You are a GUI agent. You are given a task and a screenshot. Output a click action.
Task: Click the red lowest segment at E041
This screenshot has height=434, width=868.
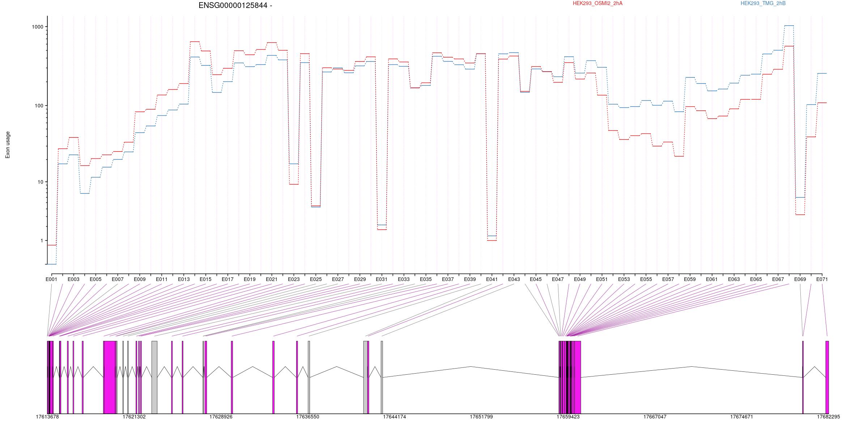pos(492,241)
